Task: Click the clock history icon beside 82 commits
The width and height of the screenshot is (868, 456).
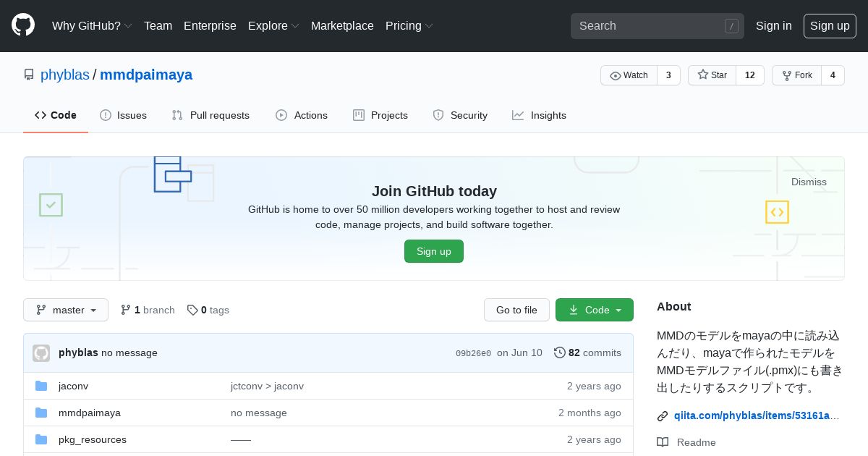Action: click(x=560, y=352)
